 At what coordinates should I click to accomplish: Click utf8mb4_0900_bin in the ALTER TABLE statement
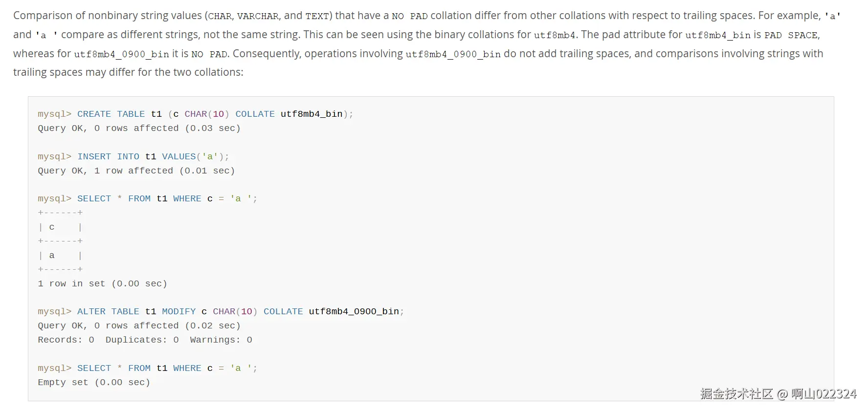pyautogui.click(x=354, y=311)
